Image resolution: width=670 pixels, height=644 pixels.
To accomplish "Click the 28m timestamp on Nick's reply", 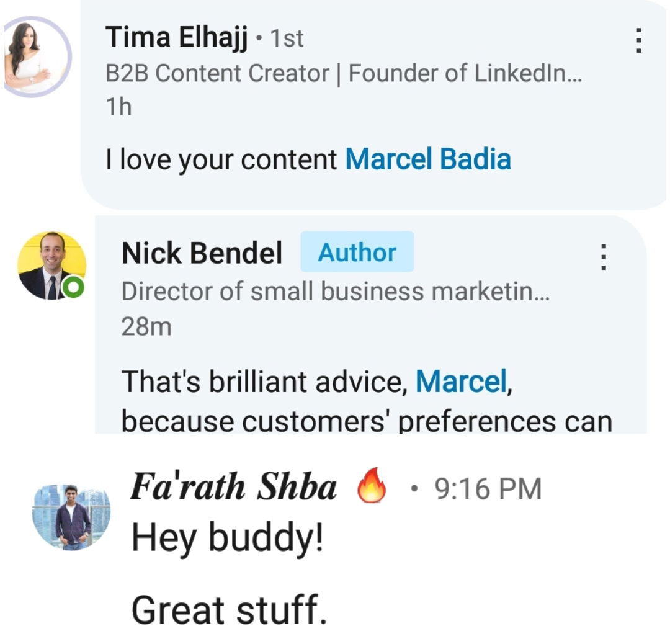I will tap(146, 326).
